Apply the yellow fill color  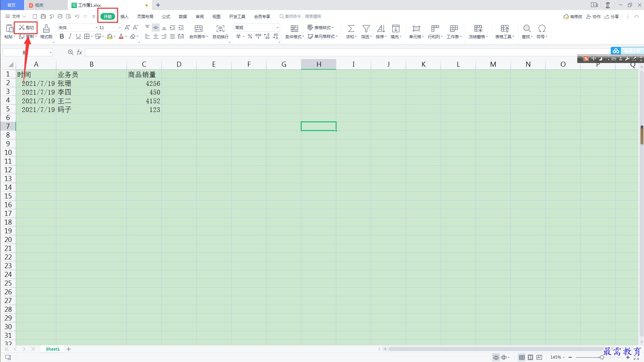click(x=110, y=37)
